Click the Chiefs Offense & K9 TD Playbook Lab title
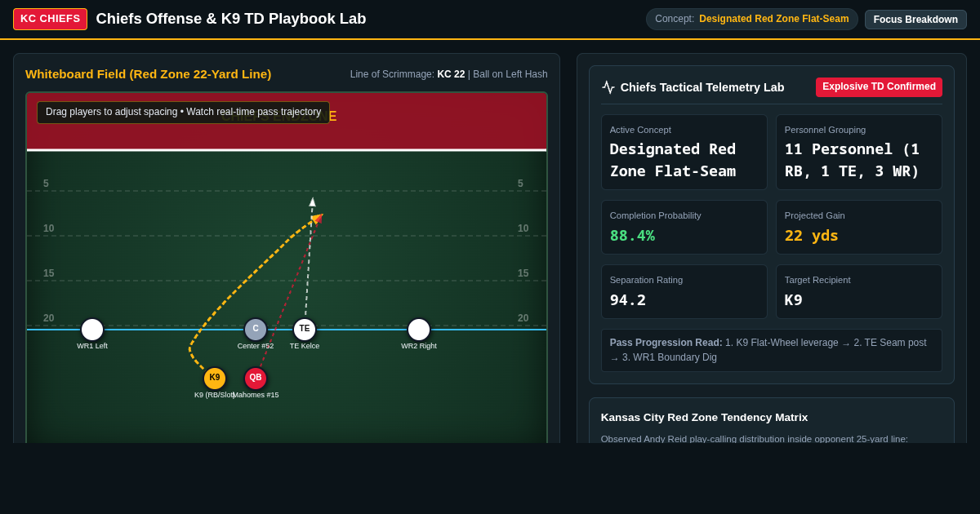Screen dimensions: 980x514 [x=231, y=19]
